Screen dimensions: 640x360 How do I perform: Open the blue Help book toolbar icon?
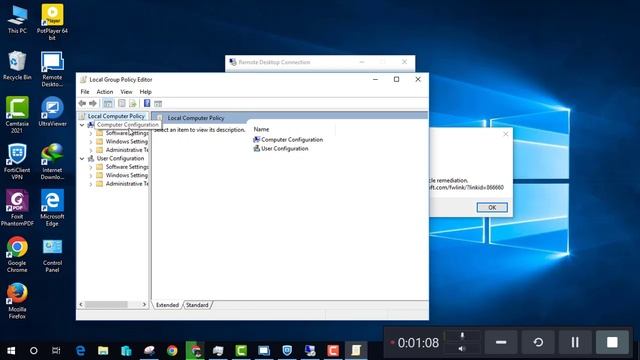click(x=147, y=104)
